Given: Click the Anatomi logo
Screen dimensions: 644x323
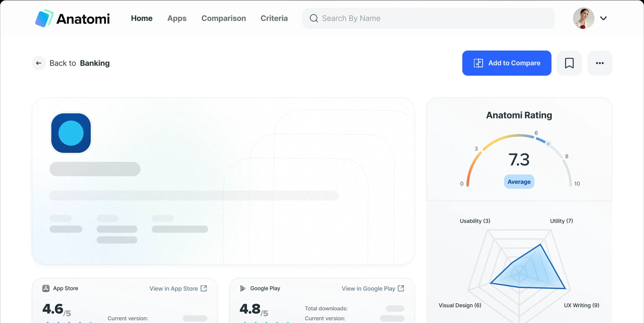Looking at the screenshot, I should tap(72, 18).
